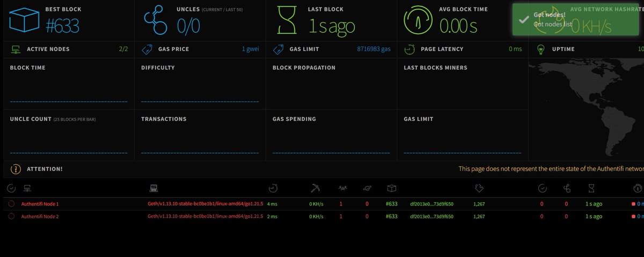Click block hash in Node 2 row
Image resolution: width=644 pixels, height=257 pixels.
point(431,217)
